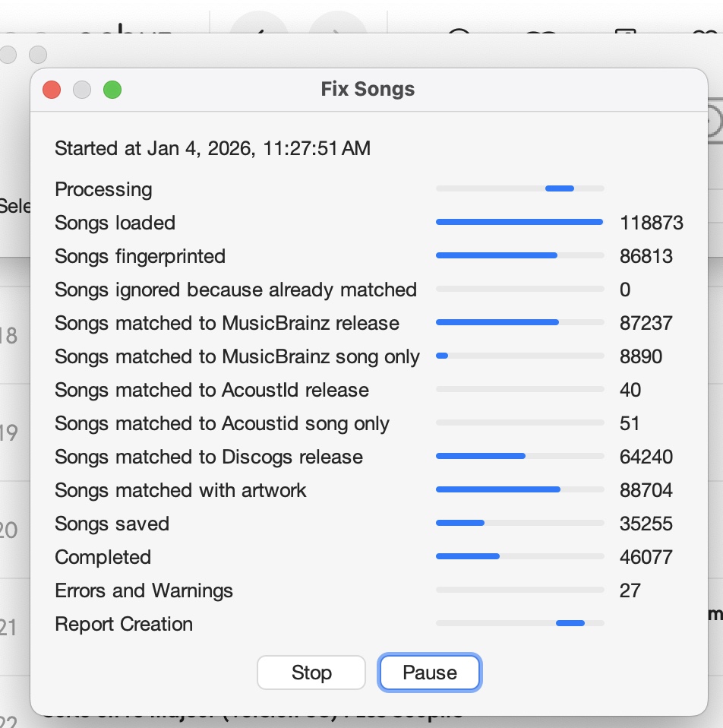Click the Songs saved progress bar
This screenshot has height=728, width=723.
[519, 523]
